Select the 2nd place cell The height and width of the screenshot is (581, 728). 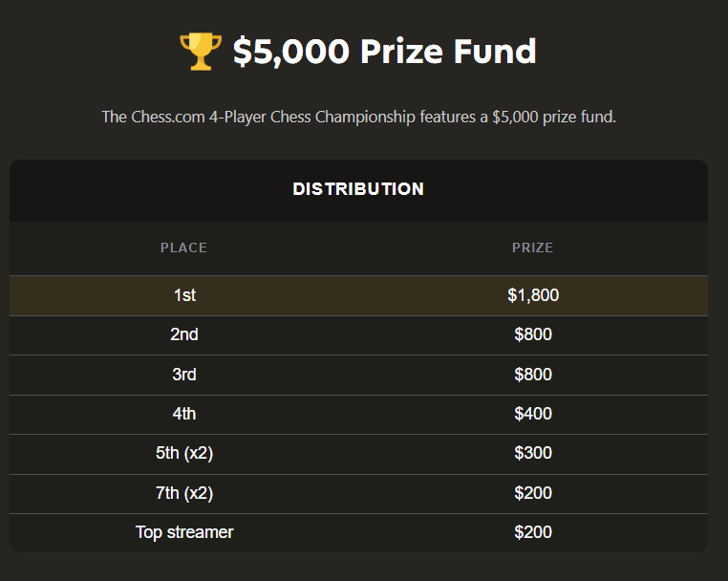tap(184, 334)
